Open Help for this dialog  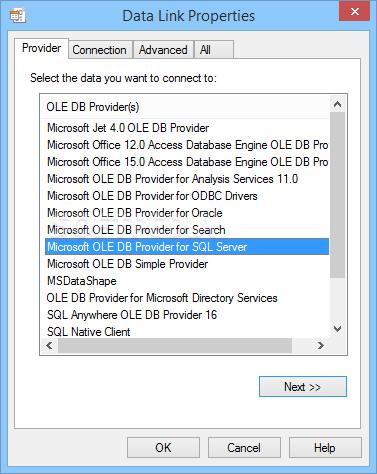pyautogui.click(x=325, y=448)
